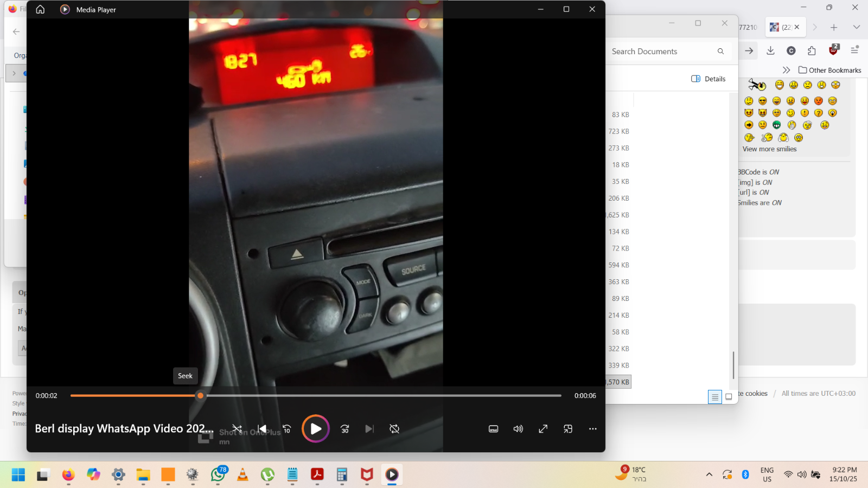
Task: Close the active (22) Firefox tab
Action: 796,27
